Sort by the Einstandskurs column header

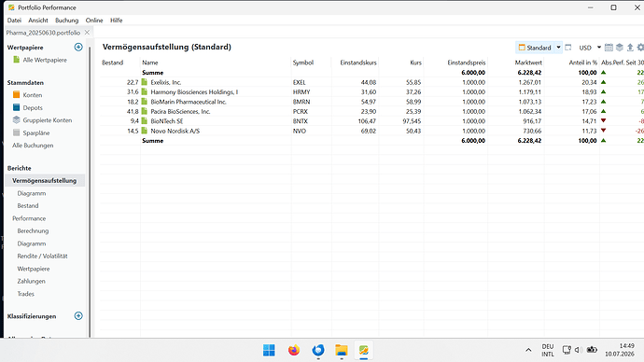(358, 63)
